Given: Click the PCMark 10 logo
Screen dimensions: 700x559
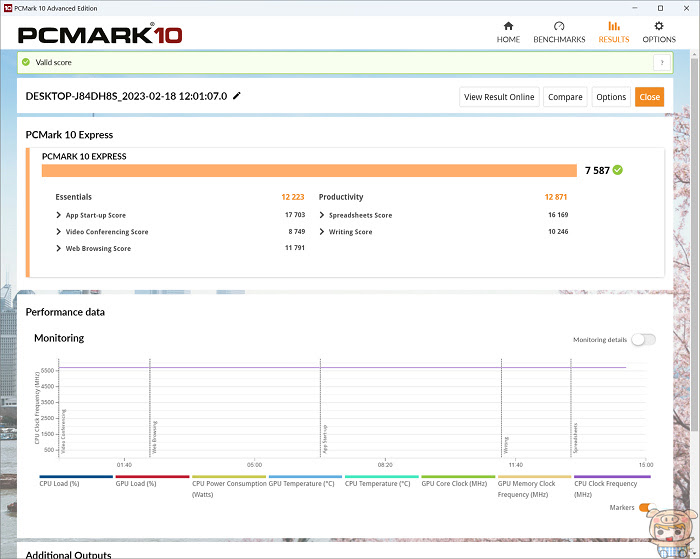Looking at the screenshot, I should [100, 34].
